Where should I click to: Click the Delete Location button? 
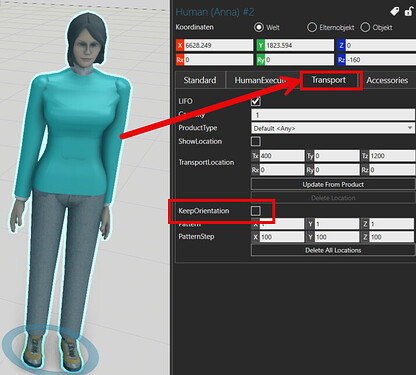333,198
